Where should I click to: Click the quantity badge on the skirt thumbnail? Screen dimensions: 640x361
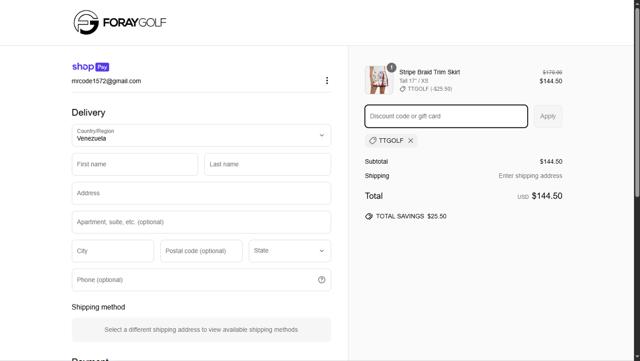(391, 67)
